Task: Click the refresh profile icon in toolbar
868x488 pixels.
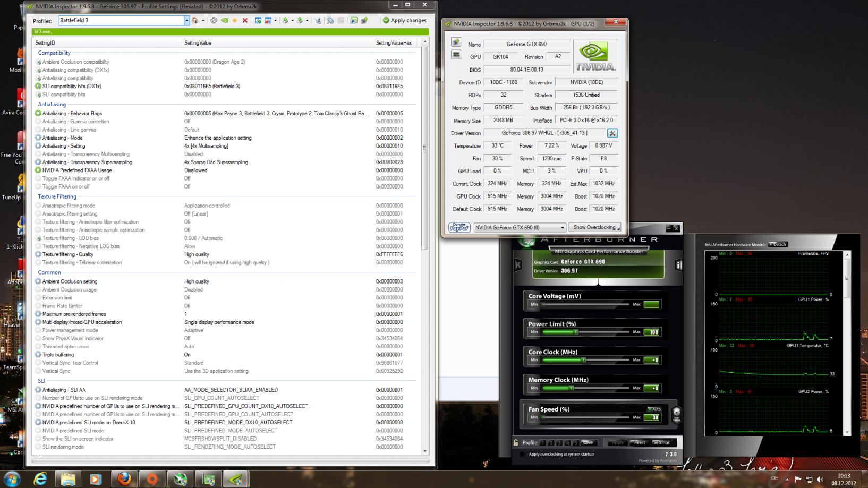Action: [x=214, y=21]
